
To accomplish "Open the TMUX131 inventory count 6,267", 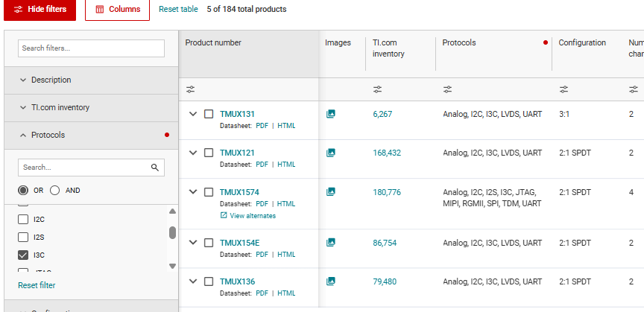I will coord(382,114).
